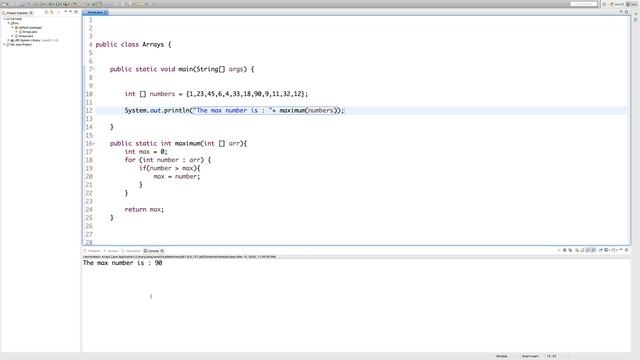This screenshot has height=360, width=640.
Task: Toggle Scroll Lock in Console toolbar
Action: pos(582,250)
